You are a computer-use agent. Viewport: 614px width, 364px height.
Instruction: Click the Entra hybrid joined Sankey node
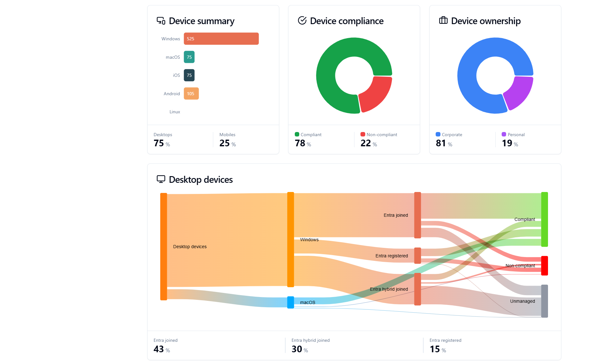pyautogui.click(x=418, y=289)
